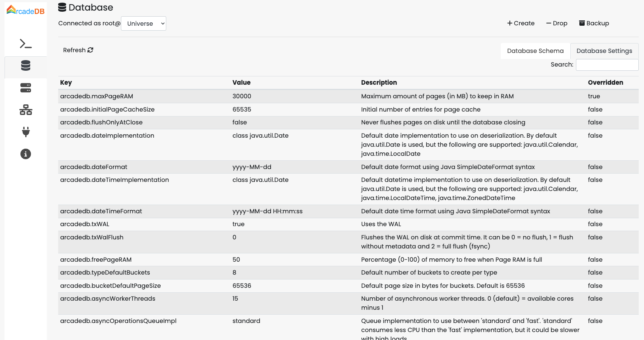
Task: Create a new database
Action: coord(521,23)
